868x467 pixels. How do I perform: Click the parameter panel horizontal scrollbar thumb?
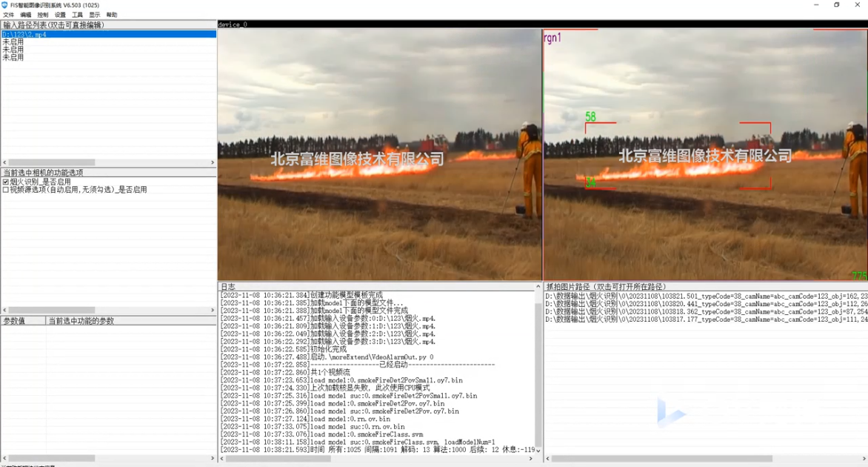pyautogui.click(x=52, y=458)
